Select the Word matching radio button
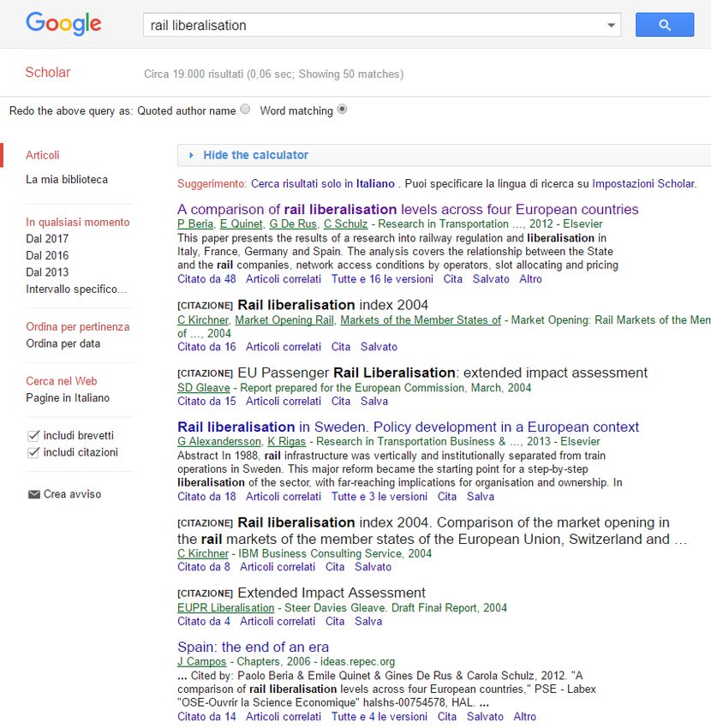 [x=343, y=109]
